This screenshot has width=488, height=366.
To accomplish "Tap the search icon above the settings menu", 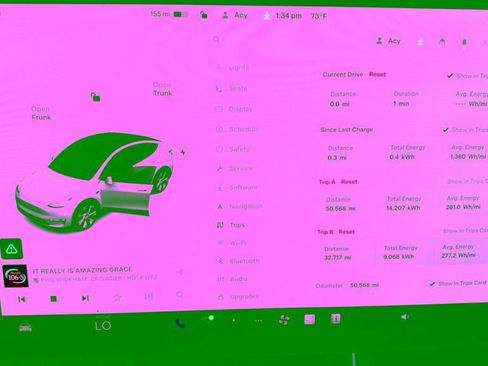I will tap(216, 40).
